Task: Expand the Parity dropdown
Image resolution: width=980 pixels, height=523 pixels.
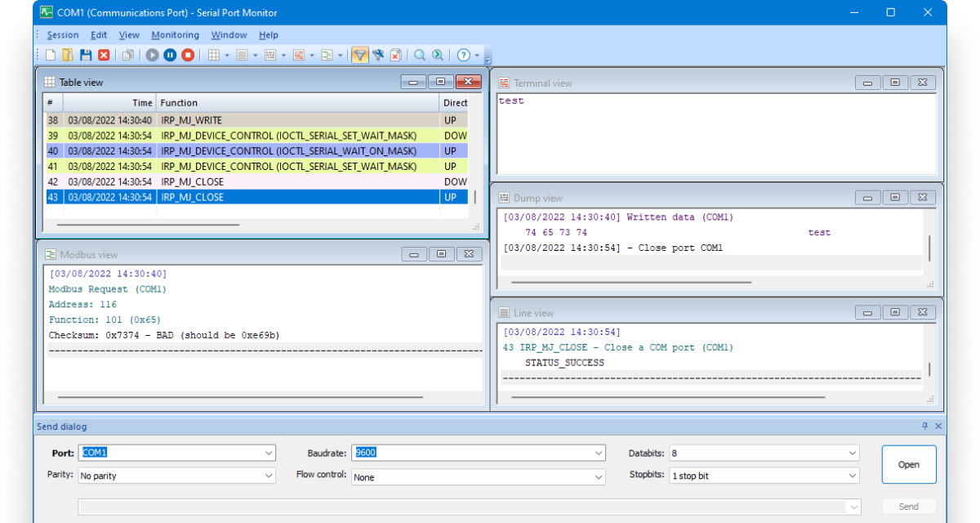Action: pos(269,476)
